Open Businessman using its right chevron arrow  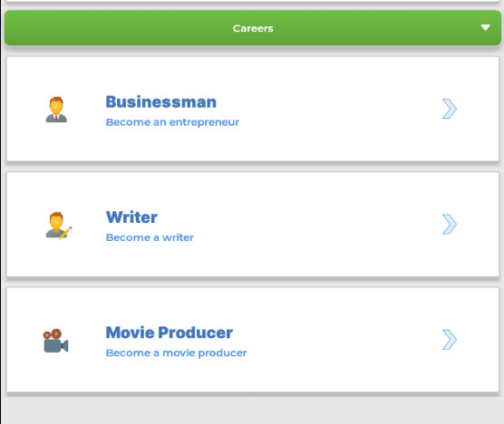(450, 109)
